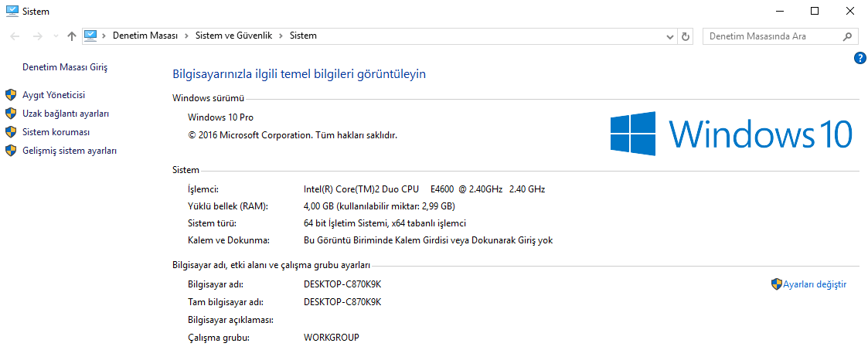Screen dimensions: 868x350
Task: Expand chevron after Sistem ve Güvenlik breadcrumb
Action: tap(281, 36)
